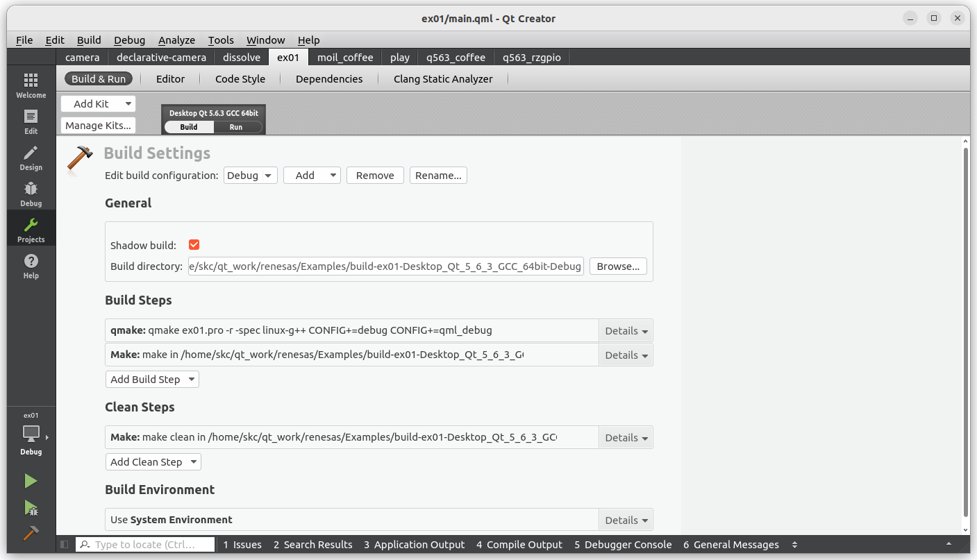Switch to Edit mode via sidebar icon
Image resolution: width=977 pixels, height=560 pixels.
click(31, 119)
